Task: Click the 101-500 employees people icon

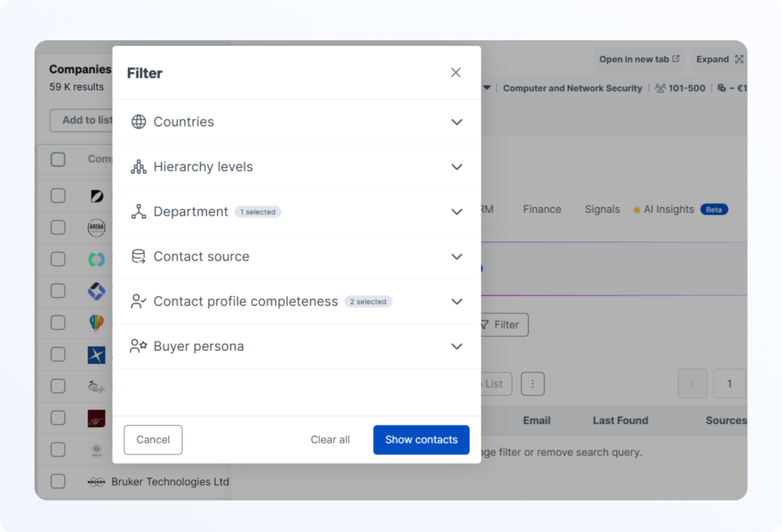Action: 660,88
